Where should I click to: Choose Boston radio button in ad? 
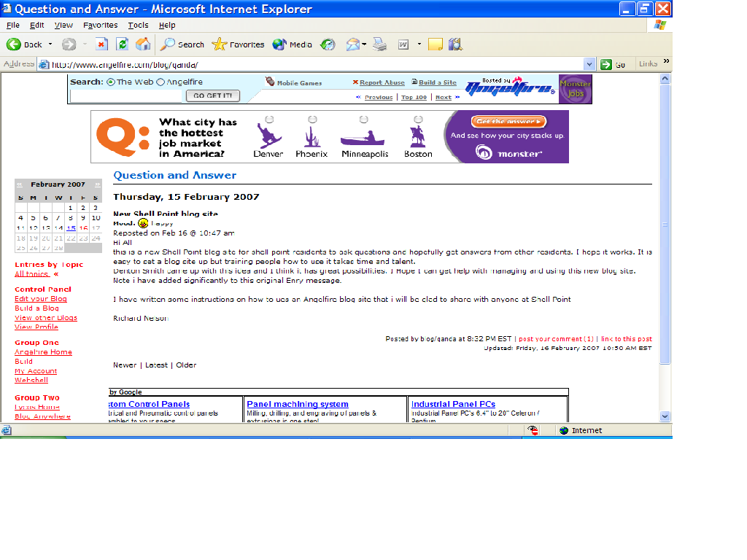(x=418, y=120)
